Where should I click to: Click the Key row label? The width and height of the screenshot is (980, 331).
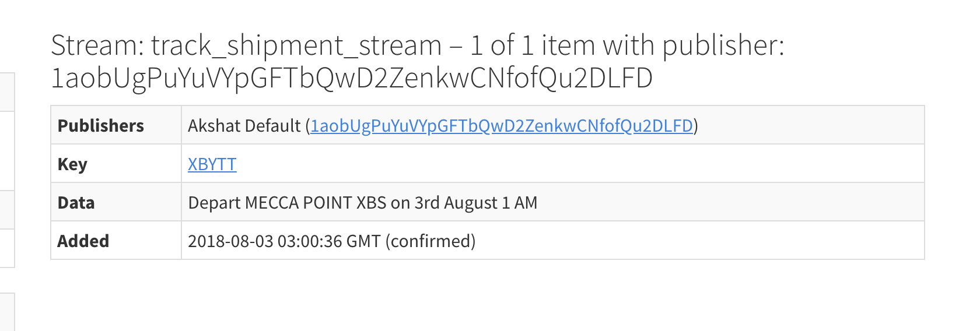point(72,164)
